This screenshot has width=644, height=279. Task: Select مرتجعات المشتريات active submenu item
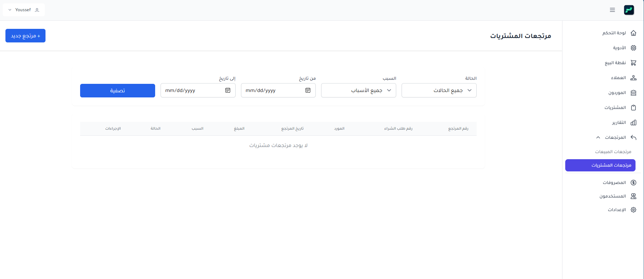point(600,165)
